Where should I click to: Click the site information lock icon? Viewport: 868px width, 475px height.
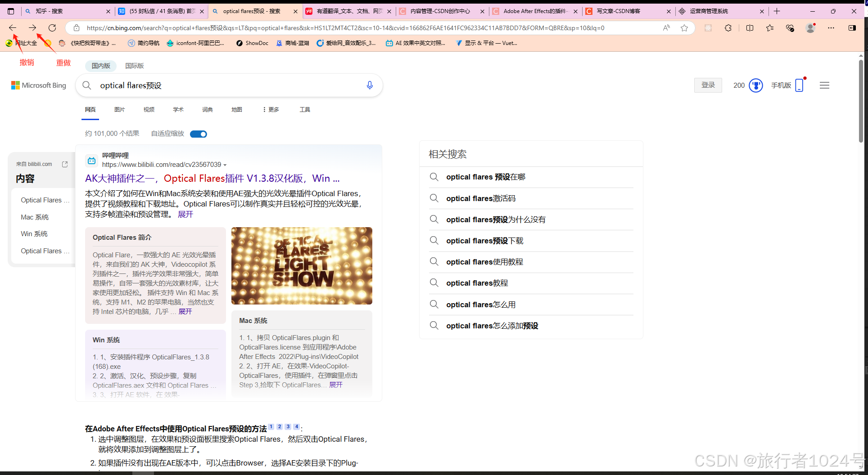(x=77, y=28)
